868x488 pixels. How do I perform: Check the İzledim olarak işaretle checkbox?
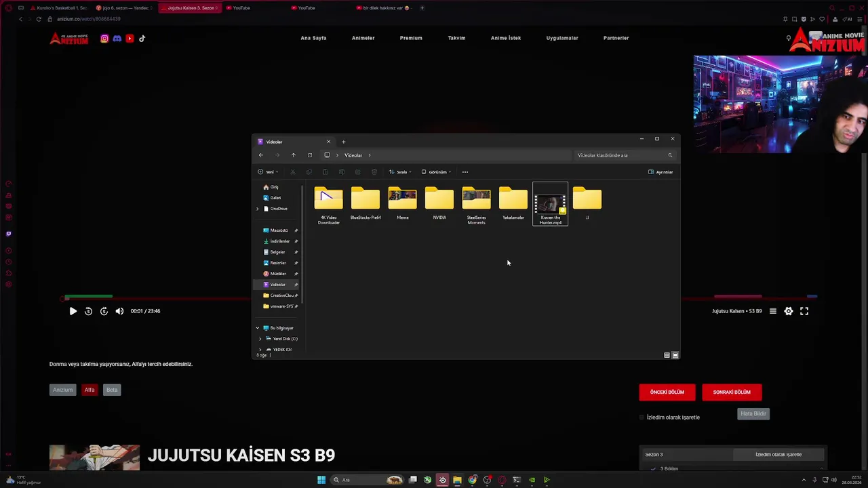pos(642,418)
